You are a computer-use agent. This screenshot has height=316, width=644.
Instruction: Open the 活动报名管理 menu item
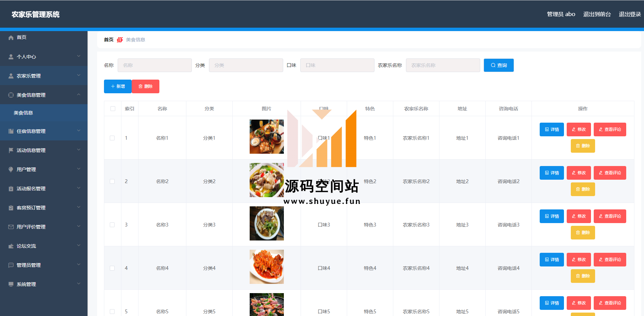pos(44,189)
